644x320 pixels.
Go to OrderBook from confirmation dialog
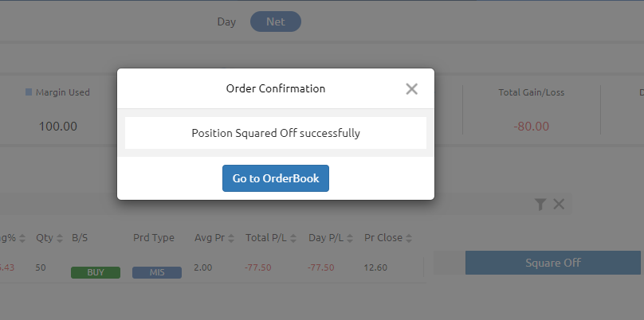pyautogui.click(x=276, y=178)
